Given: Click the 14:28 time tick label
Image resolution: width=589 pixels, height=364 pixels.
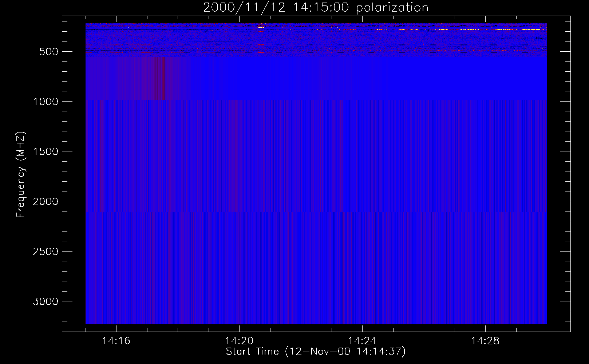Looking at the screenshot, I should pos(485,341).
